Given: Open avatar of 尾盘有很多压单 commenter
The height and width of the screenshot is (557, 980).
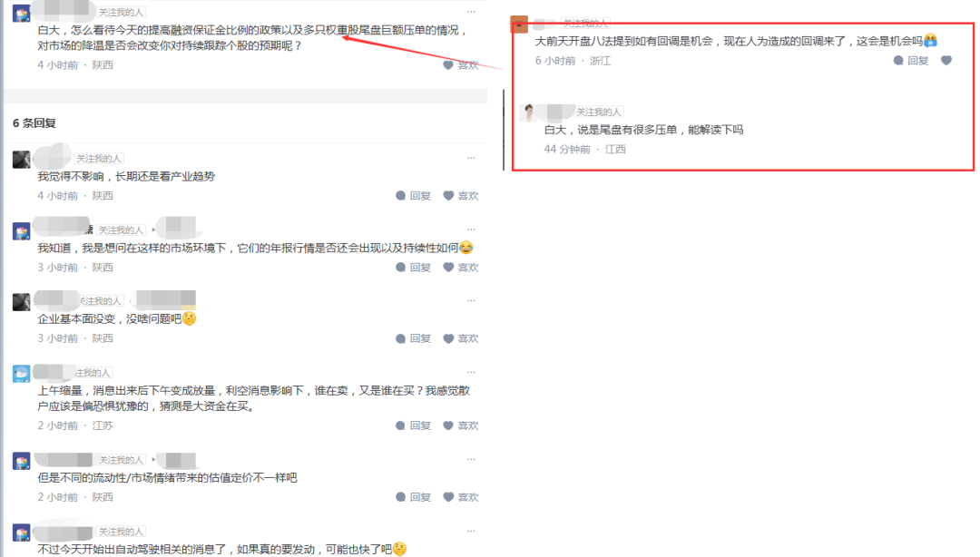Looking at the screenshot, I should (529, 112).
